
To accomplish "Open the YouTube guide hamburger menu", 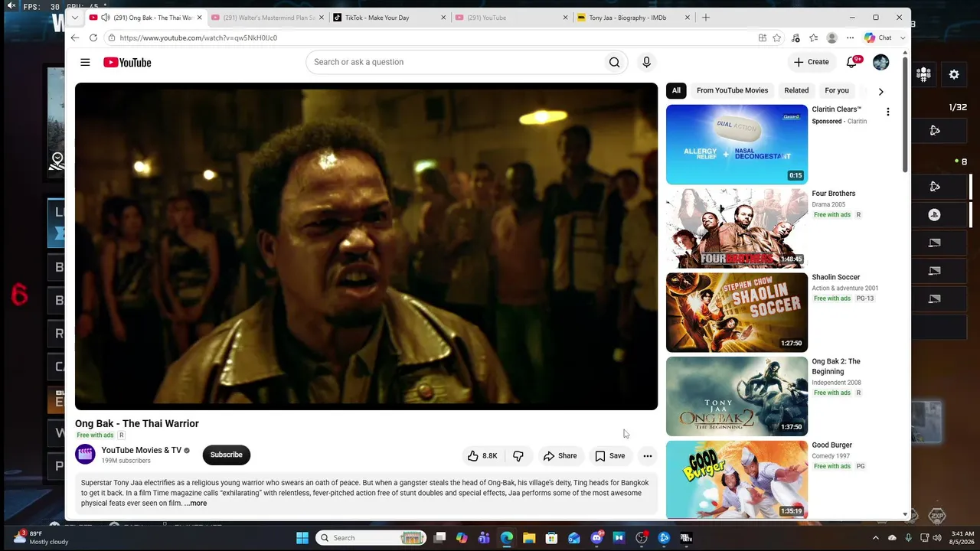I will 85,62.
